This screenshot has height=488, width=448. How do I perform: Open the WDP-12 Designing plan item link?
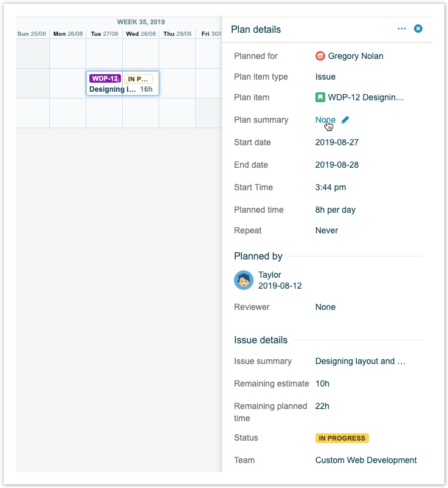coord(365,97)
